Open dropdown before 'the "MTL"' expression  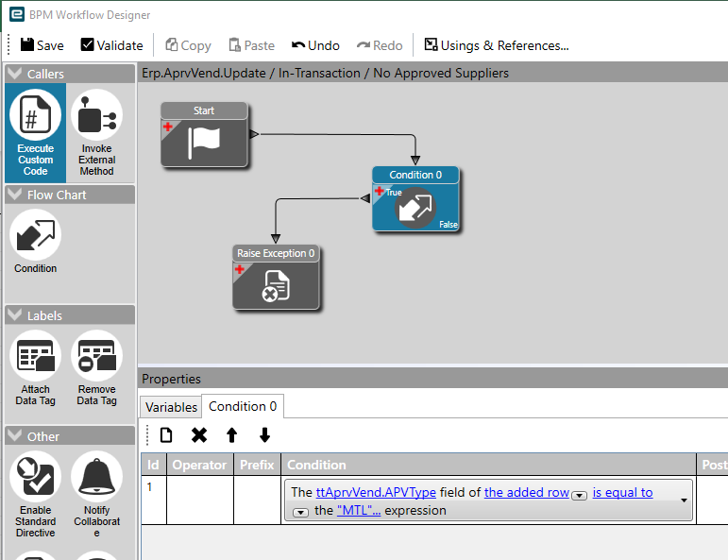click(300, 512)
